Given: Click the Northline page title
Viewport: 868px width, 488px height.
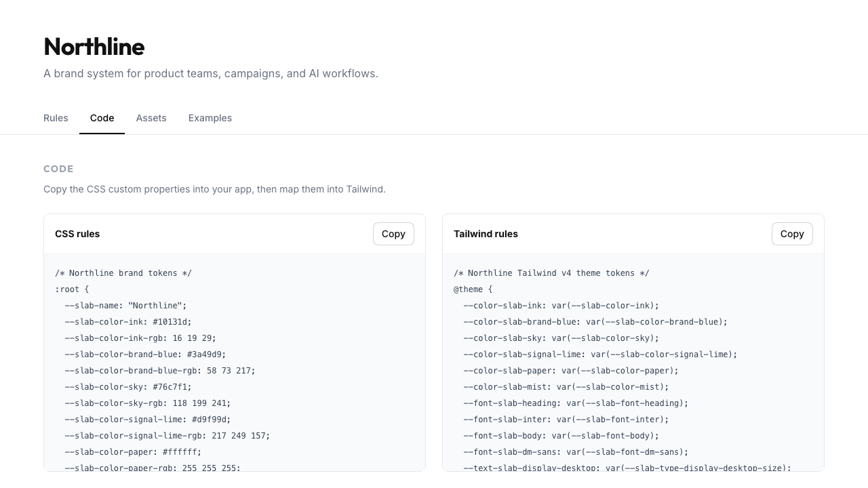Looking at the screenshot, I should (94, 47).
